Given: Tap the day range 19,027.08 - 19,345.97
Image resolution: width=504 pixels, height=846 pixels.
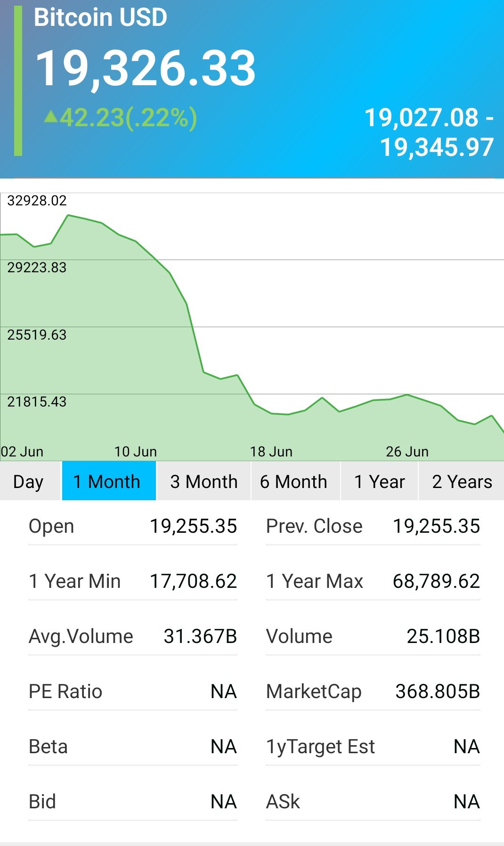Looking at the screenshot, I should click(x=429, y=132).
